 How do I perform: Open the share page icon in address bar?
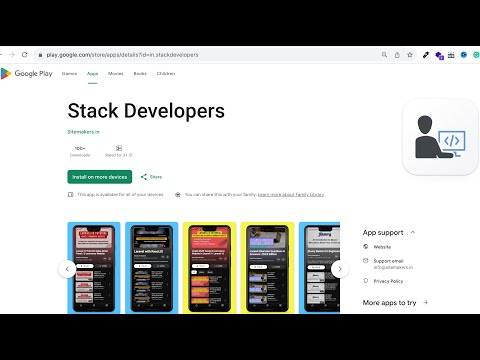coord(397,55)
